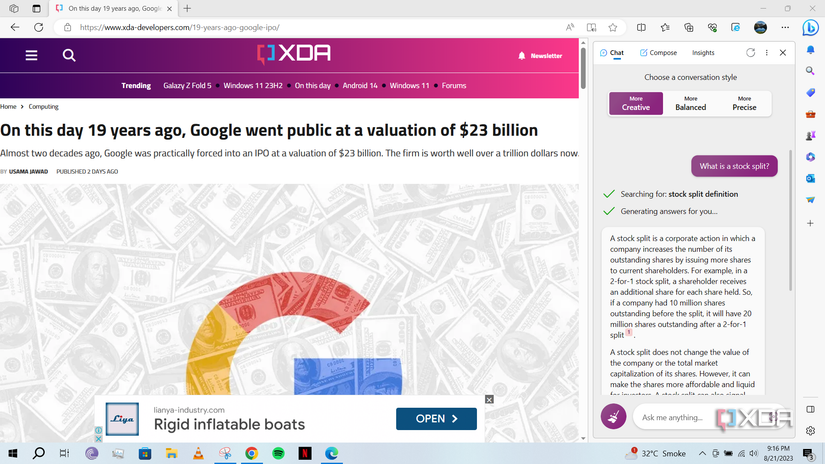Open Collections in Edge toolbar

tap(689, 27)
